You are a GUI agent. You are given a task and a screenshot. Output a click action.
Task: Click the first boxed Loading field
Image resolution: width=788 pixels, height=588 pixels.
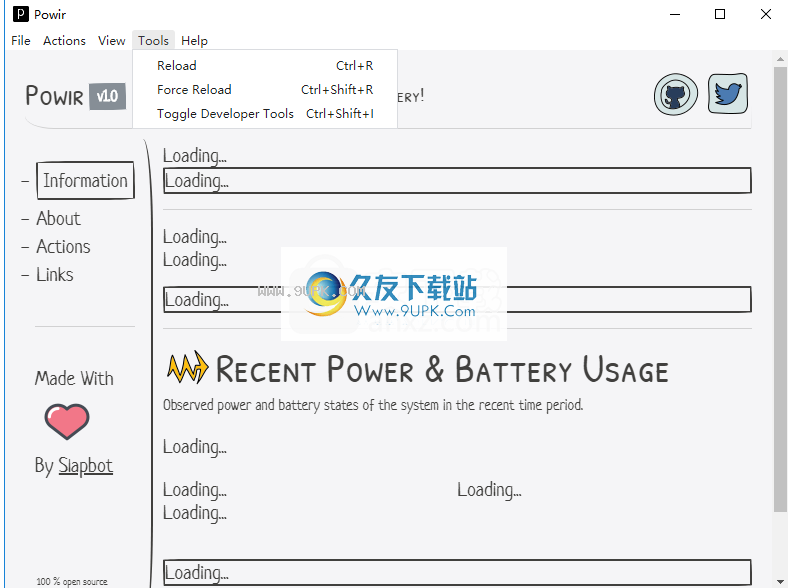point(457,181)
